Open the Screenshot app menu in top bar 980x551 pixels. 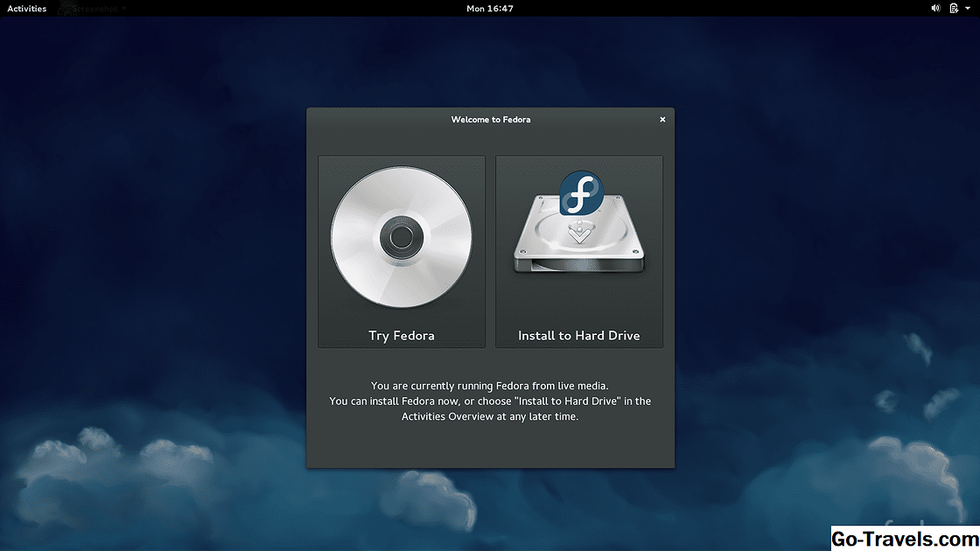pyautogui.click(x=96, y=9)
